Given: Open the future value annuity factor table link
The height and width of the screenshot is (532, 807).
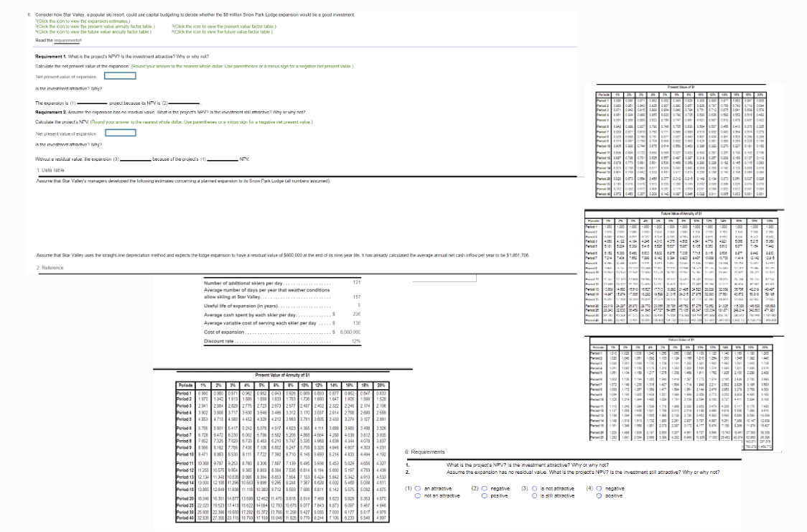Looking at the screenshot, I should tap(93, 32).
